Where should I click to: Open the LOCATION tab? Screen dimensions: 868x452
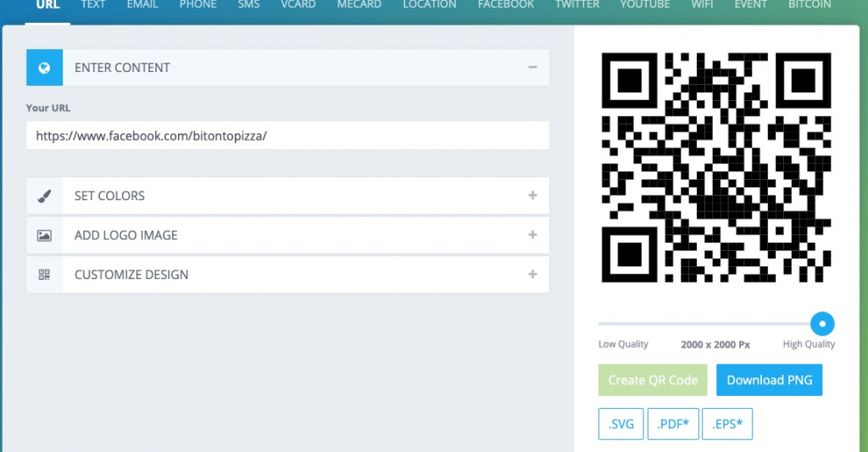tap(429, 5)
